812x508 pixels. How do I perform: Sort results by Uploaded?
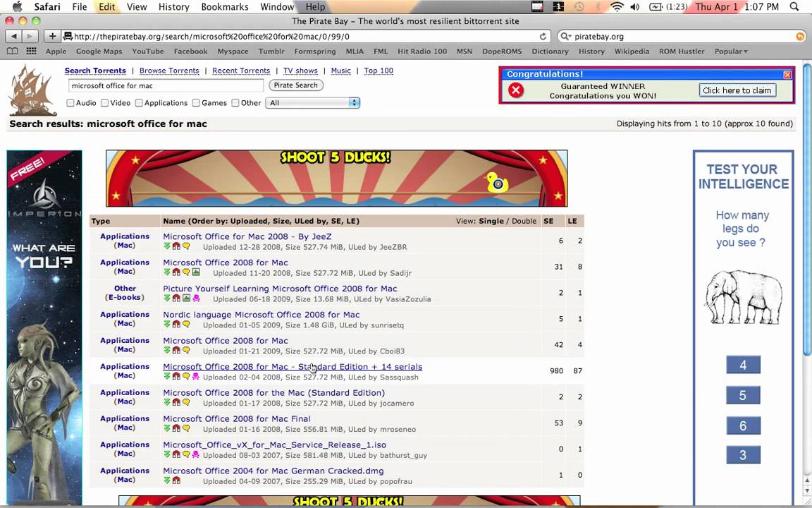tap(250, 221)
